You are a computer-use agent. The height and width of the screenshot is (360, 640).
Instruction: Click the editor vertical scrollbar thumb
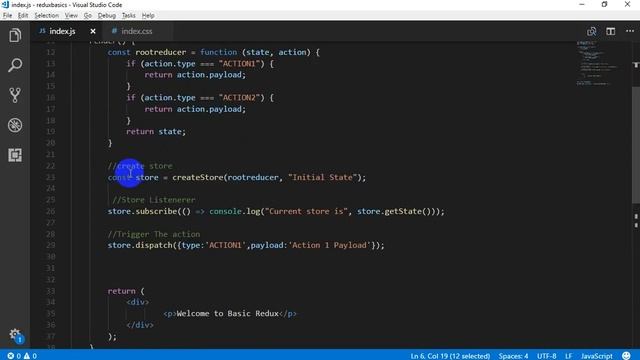tap(636, 145)
